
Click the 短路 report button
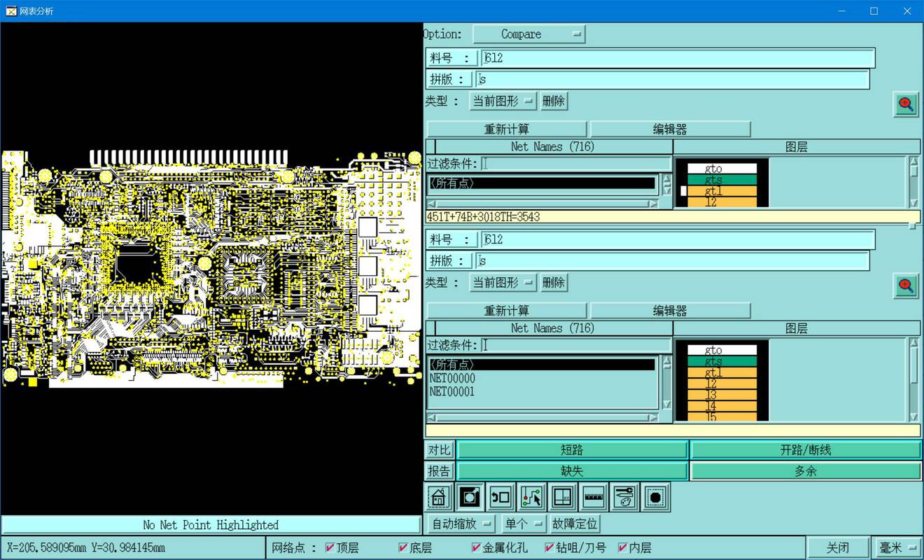pos(573,450)
